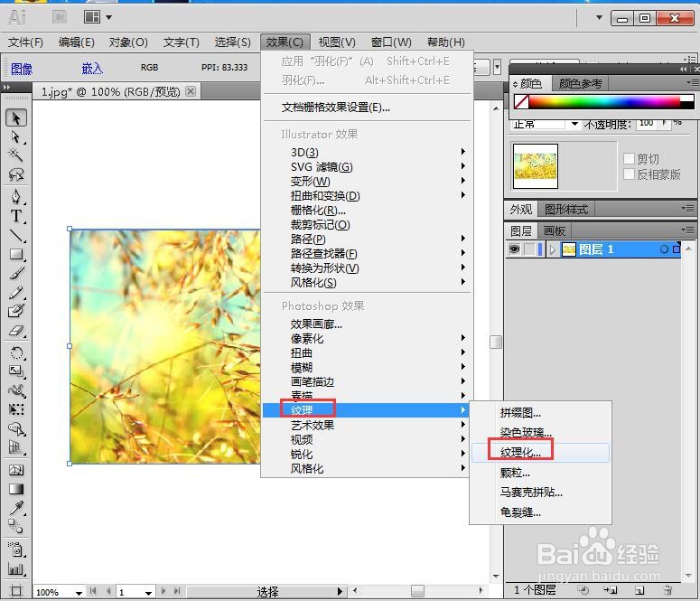The height and width of the screenshot is (601, 700).
Task: Select the Shape Builder tool
Action: [16, 429]
